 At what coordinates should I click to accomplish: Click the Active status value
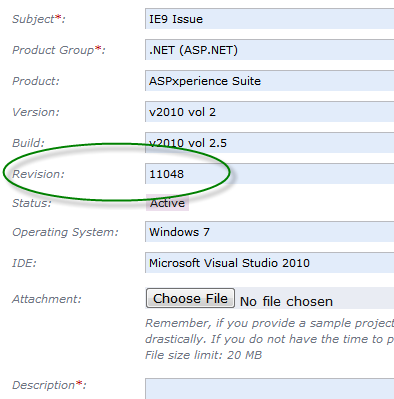pos(167,203)
